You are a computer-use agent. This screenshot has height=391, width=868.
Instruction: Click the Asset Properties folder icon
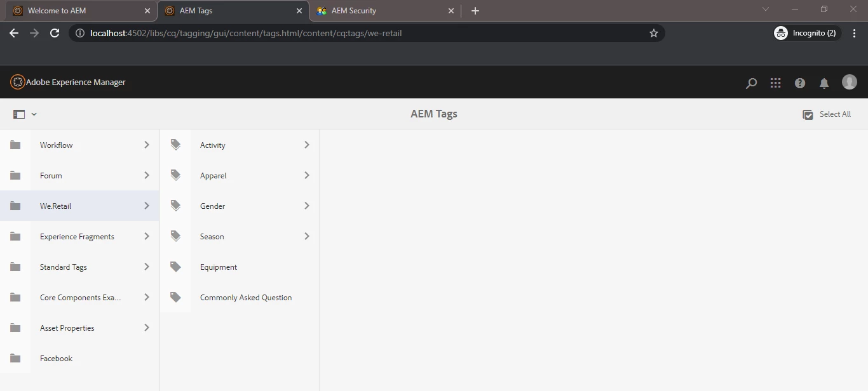[15, 328]
